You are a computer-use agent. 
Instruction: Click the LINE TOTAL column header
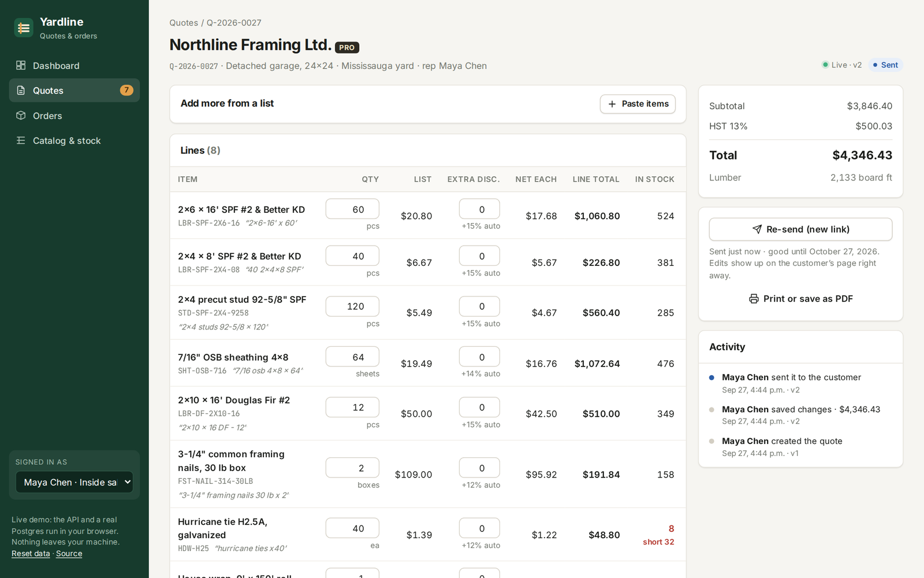(596, 179)
